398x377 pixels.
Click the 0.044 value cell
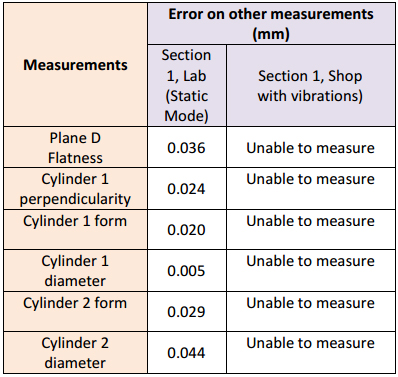[187, 352]
